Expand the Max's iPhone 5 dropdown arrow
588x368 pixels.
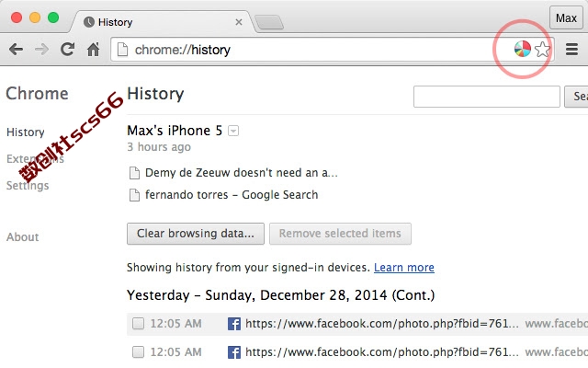pos(233,131)
